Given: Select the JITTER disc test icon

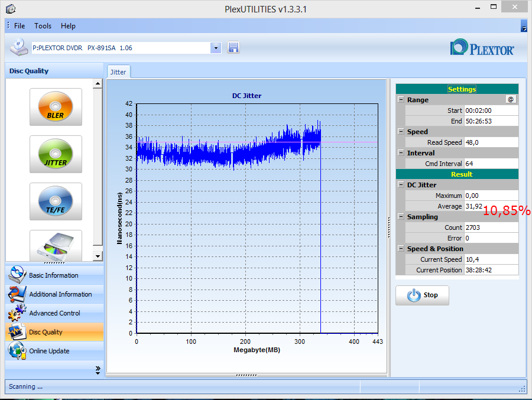Looking at the screenshot, I should coord(56,154).
